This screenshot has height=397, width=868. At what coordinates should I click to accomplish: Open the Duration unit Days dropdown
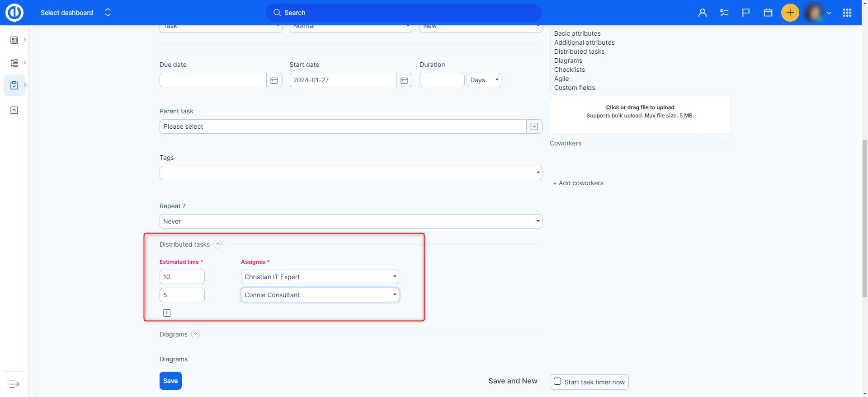(x=484, y=80)
